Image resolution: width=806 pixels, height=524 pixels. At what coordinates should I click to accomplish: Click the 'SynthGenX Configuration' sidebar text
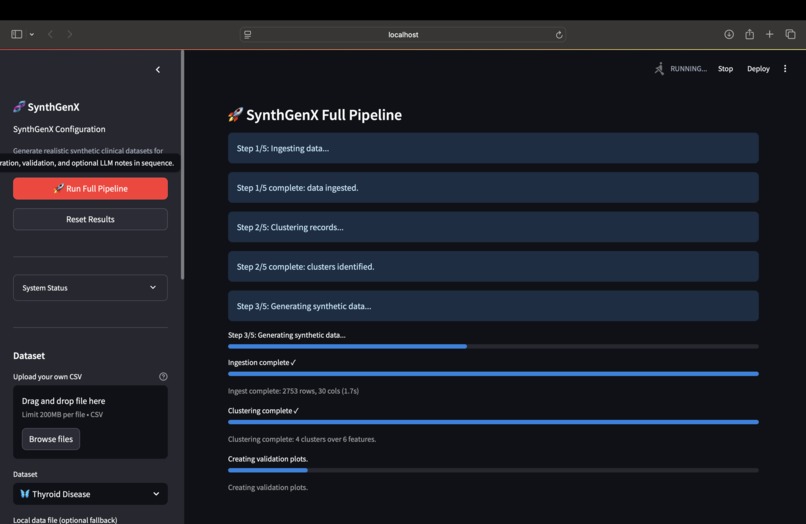tap(59, 129)
